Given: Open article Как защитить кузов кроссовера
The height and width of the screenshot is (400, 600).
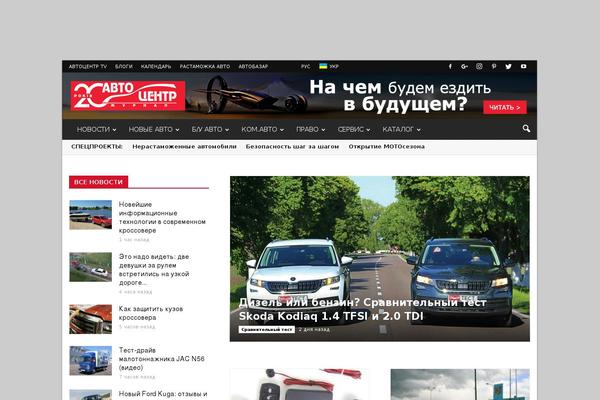Looking at the screenshot, I should pyautogui.click(x=151, y=313).
